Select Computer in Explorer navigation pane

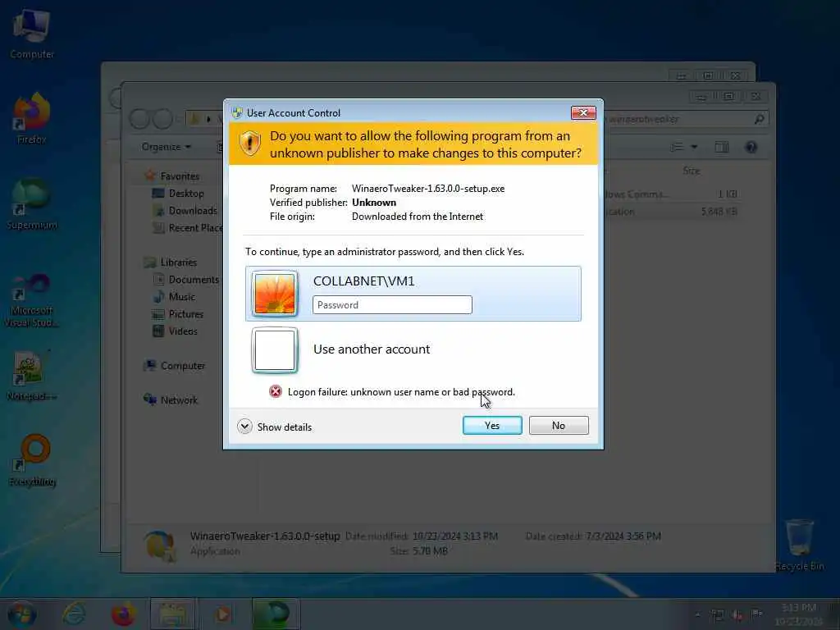click(x=183, y=366)
